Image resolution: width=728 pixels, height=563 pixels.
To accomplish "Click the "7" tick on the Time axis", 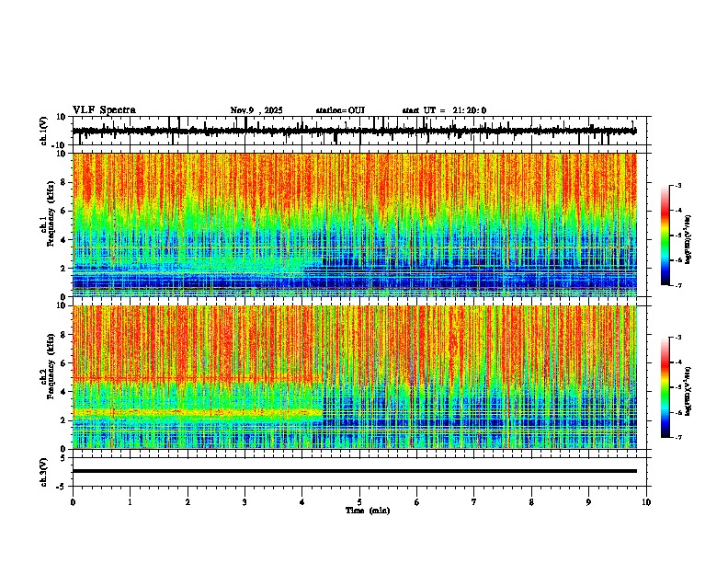I will tap(474, 502).
